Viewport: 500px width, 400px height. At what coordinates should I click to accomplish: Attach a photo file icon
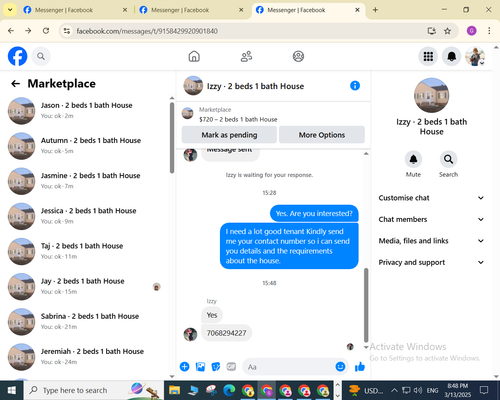(200, 367)
